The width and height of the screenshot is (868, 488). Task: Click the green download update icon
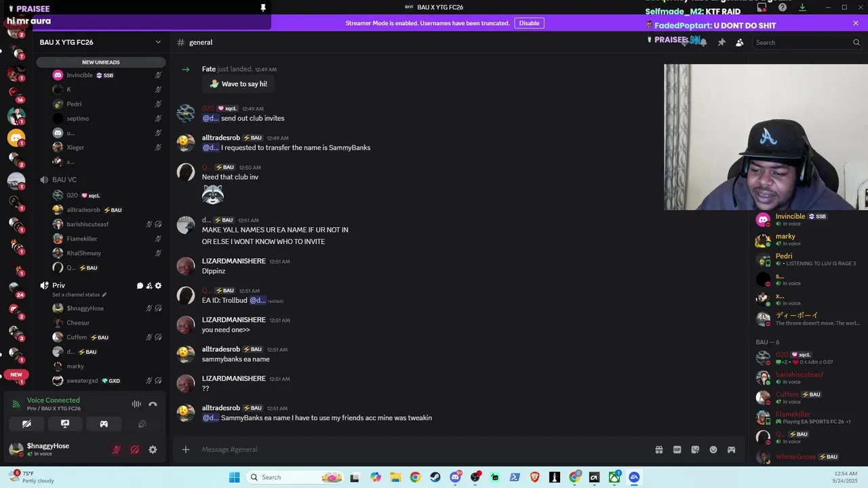pos(802,7)
